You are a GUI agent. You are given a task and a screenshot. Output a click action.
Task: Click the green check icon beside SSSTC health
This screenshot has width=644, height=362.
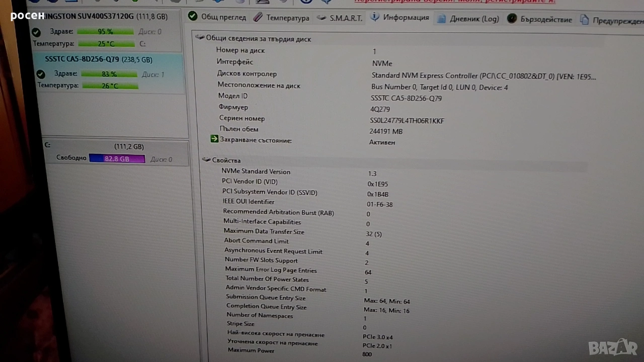tap(41, 74)
